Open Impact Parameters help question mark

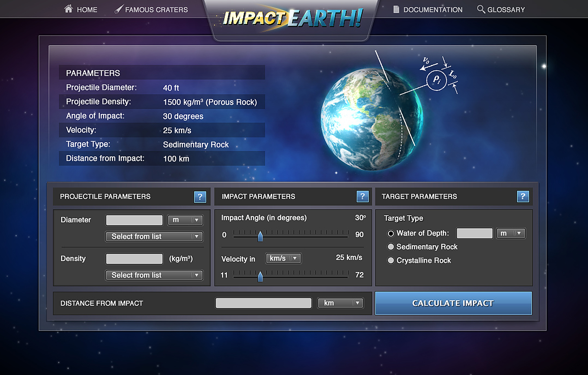click(x=362, y=196)
